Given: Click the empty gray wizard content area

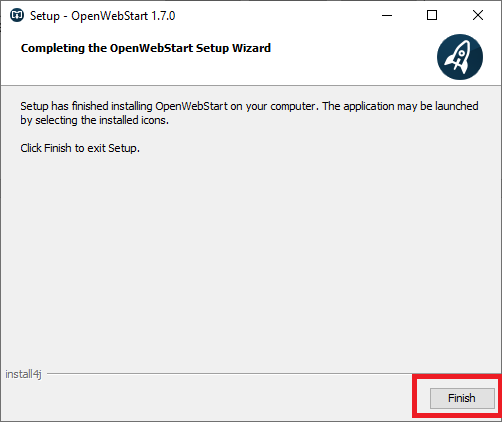Looking at the screenshot, I should coord(250,260).
